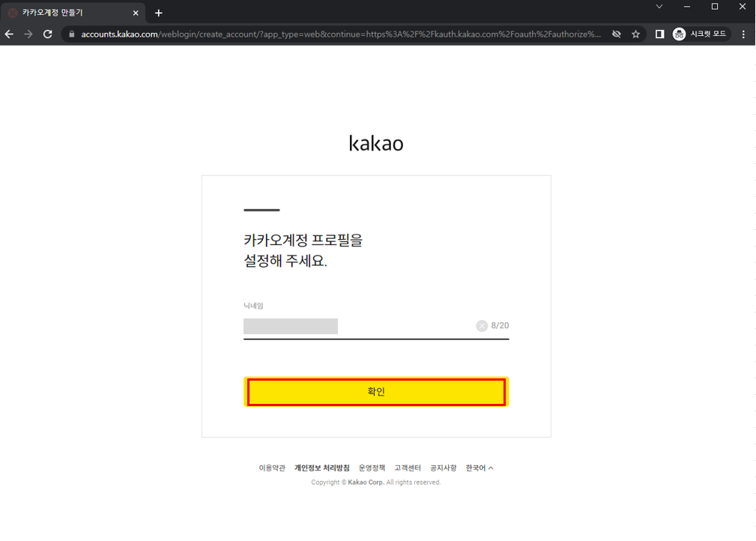This screenshot has width=756, height=541.
Task: Reload the Kakao account page
Action: [x=48, y=34]
